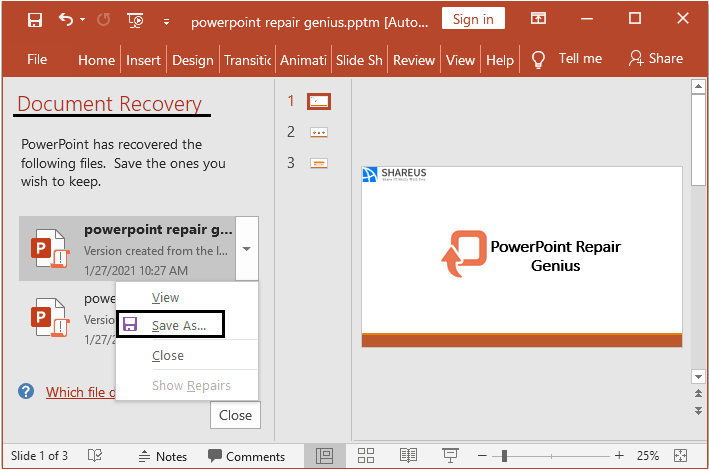The width and height of the screenshot is (709, 470).
Task: Go to previous slide double arrow
Action: pyautogui.click(x=698, y=394)
